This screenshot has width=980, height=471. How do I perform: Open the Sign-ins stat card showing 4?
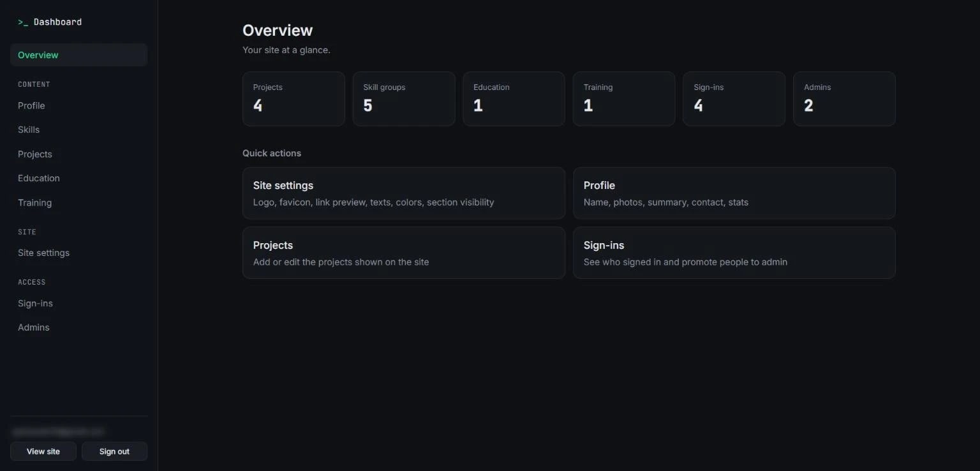tap(734, 99)
